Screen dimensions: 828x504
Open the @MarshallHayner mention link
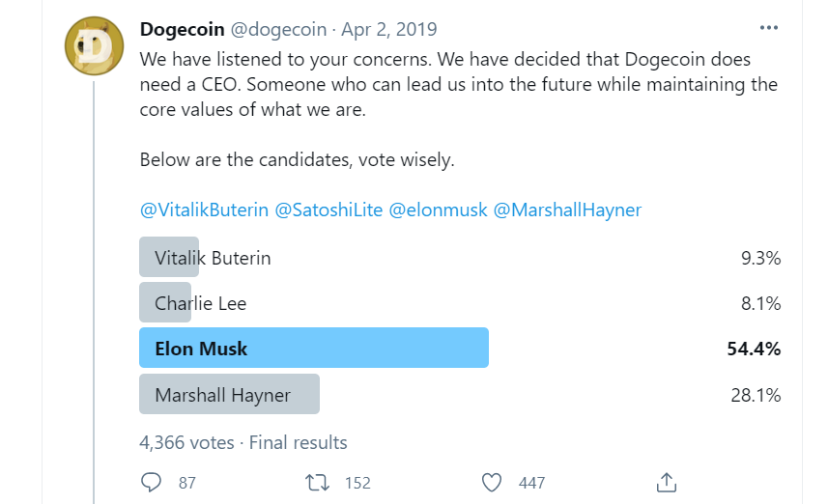[567, 210]
